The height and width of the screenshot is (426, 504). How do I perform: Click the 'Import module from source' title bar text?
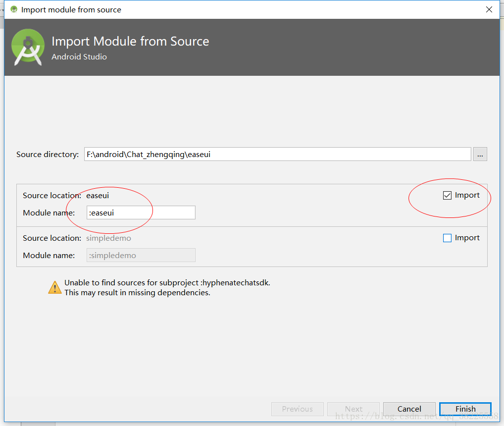tap(71, 9)
